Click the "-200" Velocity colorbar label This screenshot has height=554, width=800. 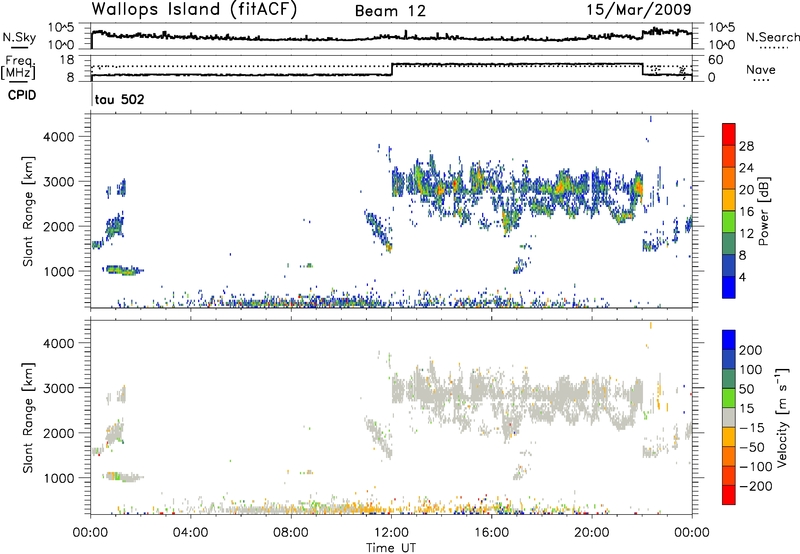pyautogui.click(x=755, y=486)
